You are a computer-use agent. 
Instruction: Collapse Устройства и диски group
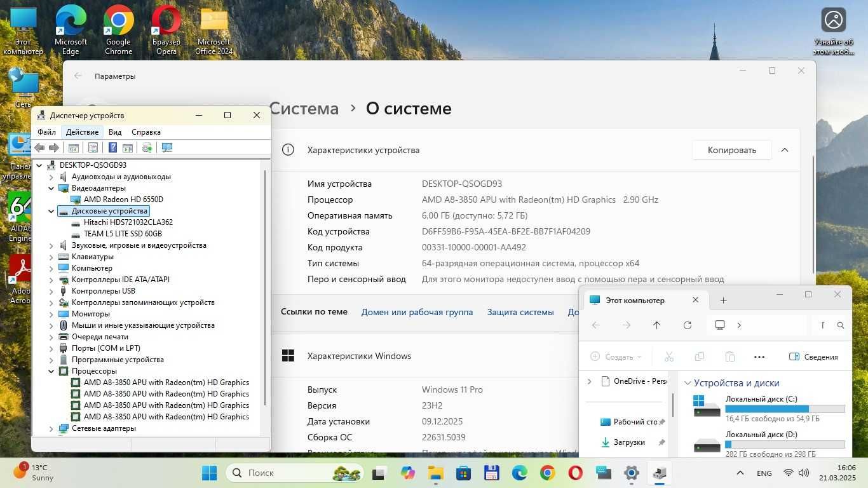[687, 383]
